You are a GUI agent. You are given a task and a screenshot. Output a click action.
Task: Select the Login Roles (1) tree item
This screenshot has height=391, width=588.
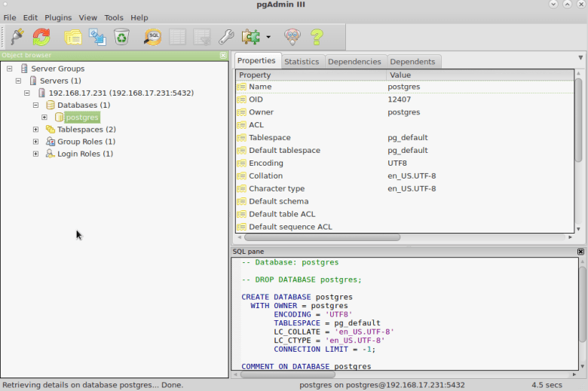[85, 154]
